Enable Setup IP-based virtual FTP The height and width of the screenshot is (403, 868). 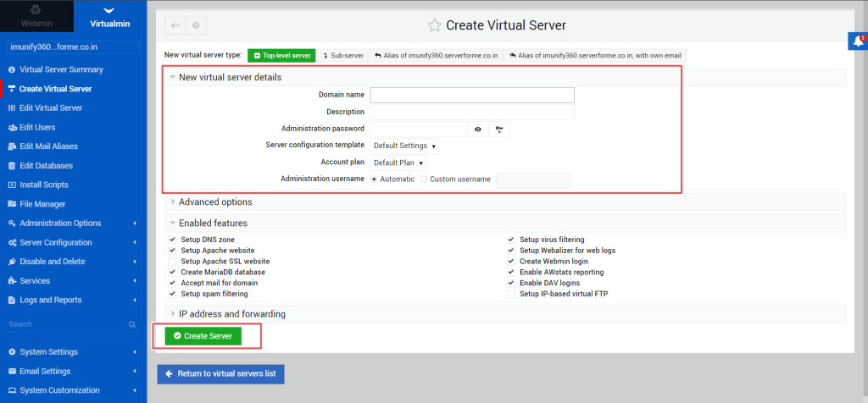(511, 294)
